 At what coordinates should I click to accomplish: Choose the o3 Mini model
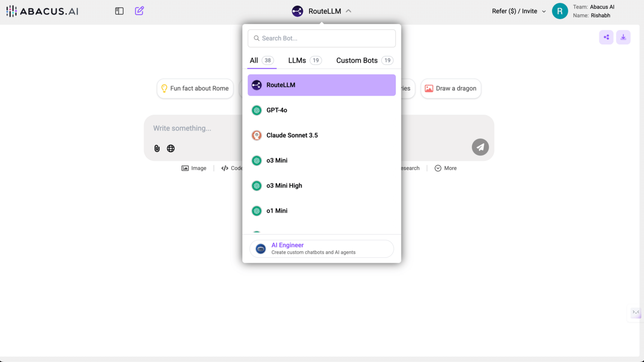(322, 161)
